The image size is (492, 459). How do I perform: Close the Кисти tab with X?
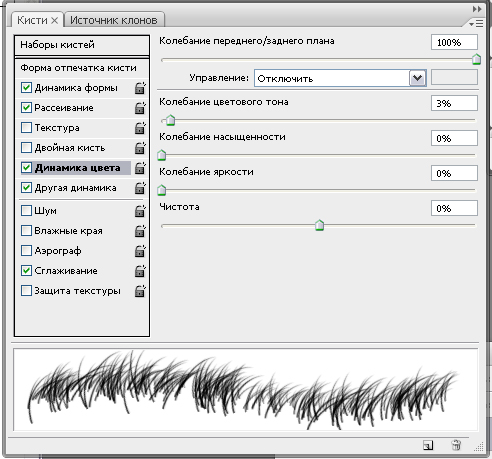[54, 21]
